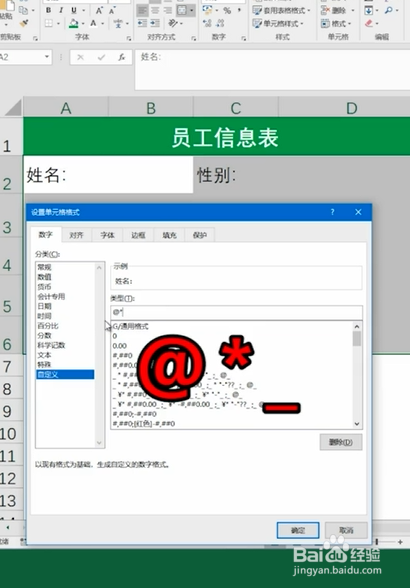This screenshot has width=410, height=588.
Task: Toggle Italic formatting in the ribbon
Action: coord(61,10)
